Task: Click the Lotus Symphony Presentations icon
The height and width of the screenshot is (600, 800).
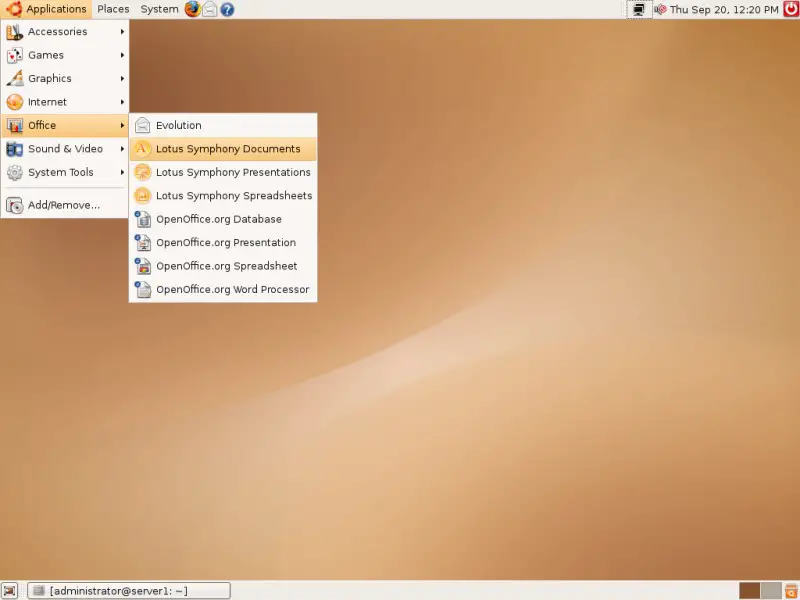Action: click(x=143, y=172)
